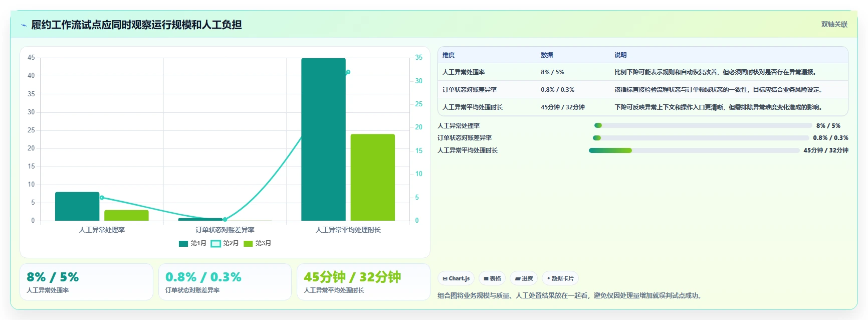Image resolution: width=868 pixels, height=320 pixels.
Task: Click the line data point above 人工异常平均处理时长
Action: pos(348,72)
